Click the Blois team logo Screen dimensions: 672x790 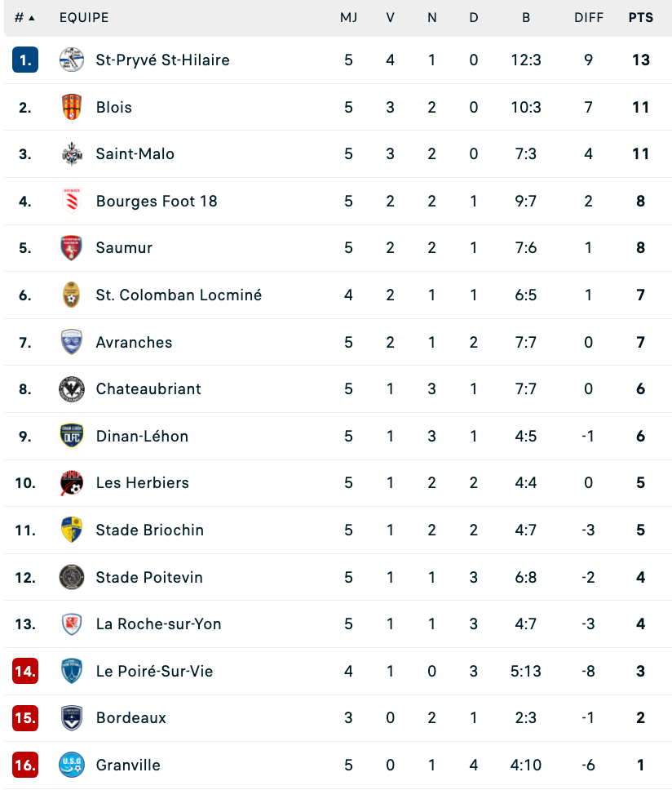click(72, 107)
